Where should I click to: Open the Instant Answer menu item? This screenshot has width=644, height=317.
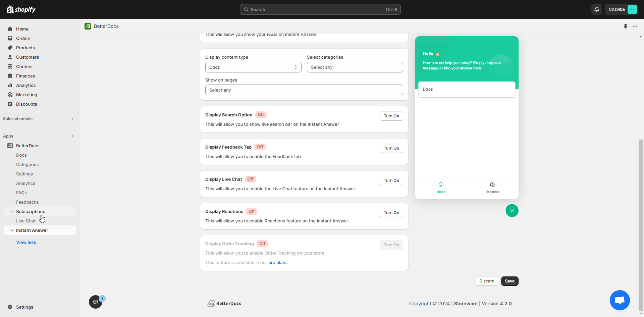[32, 230]
